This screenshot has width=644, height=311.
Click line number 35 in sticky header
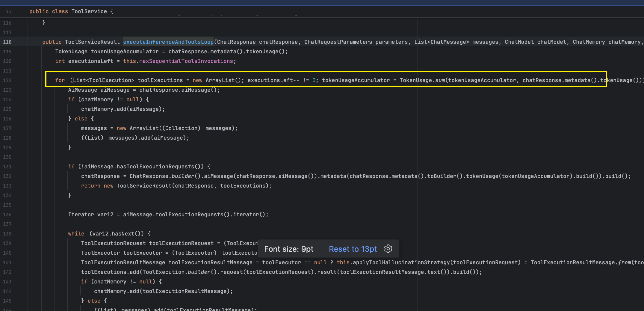8,11
